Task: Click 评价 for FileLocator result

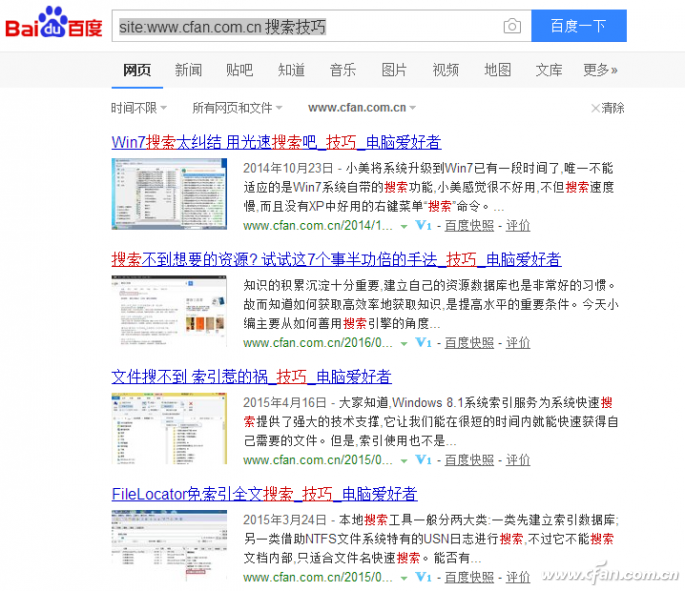Action: (x=518, y=577)
